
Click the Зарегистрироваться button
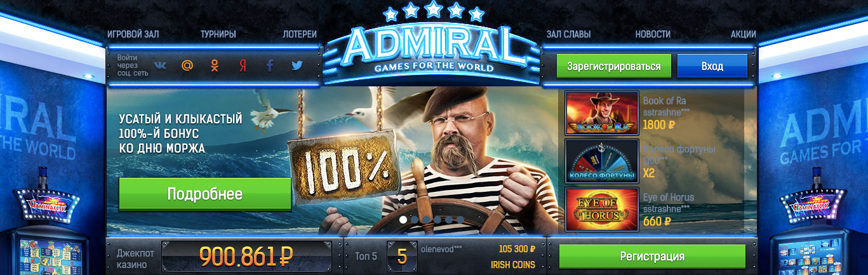coord(614,66)
